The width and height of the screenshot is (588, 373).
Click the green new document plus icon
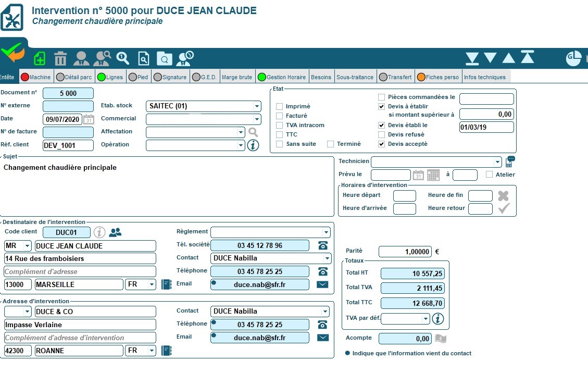point(40,58)
